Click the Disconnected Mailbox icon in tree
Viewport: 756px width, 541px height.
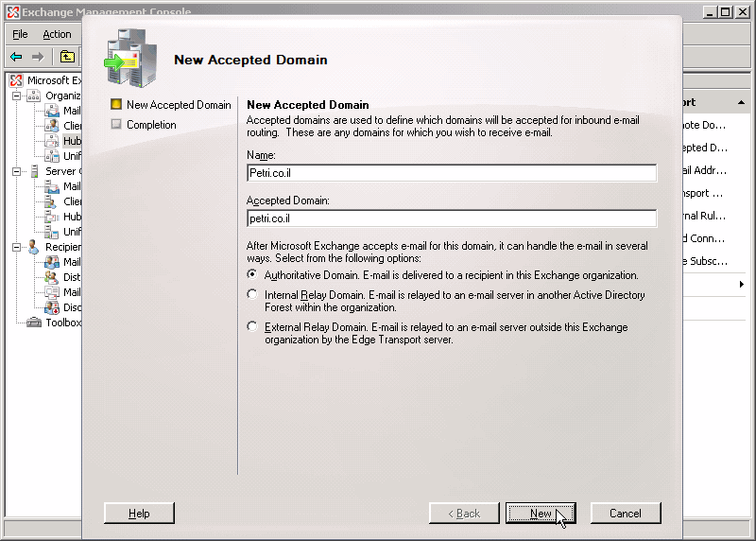(x=52, y=307)
